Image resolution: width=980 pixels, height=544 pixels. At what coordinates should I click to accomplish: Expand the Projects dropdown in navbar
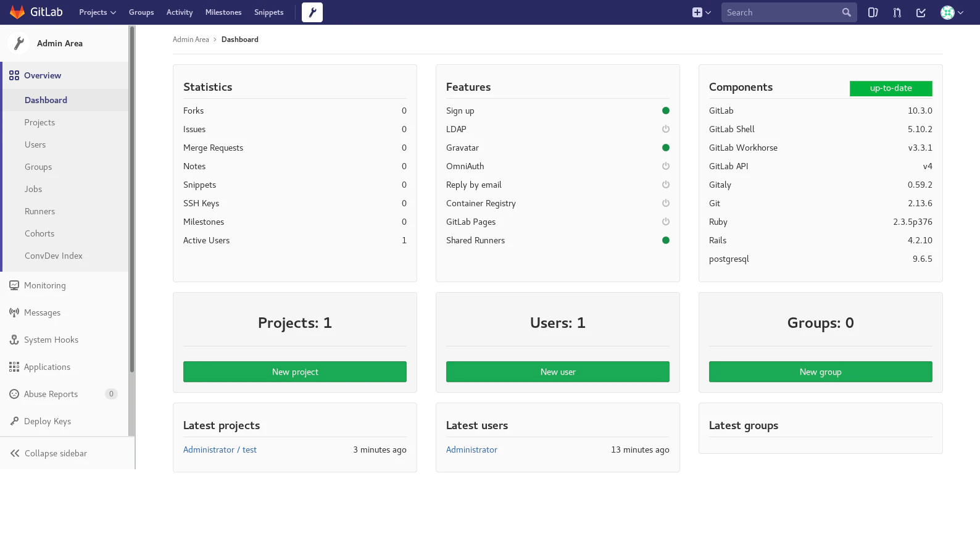pyautogui.click(x=98, y=12)
